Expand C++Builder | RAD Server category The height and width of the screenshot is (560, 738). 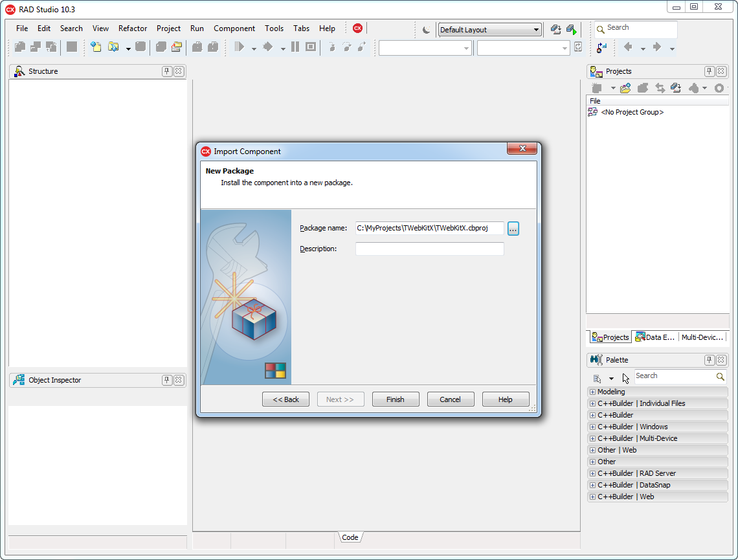[592, 473]
